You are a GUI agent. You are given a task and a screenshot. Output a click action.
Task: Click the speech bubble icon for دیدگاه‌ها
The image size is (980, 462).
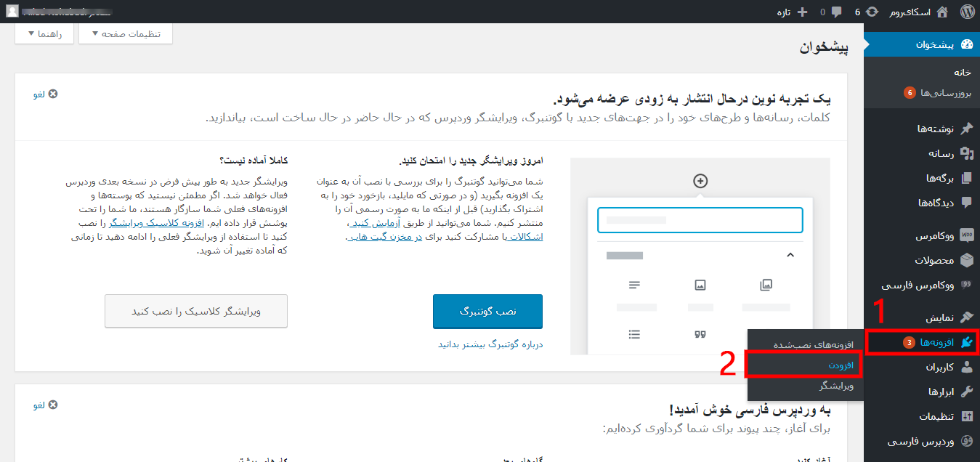tap(966, 203)
